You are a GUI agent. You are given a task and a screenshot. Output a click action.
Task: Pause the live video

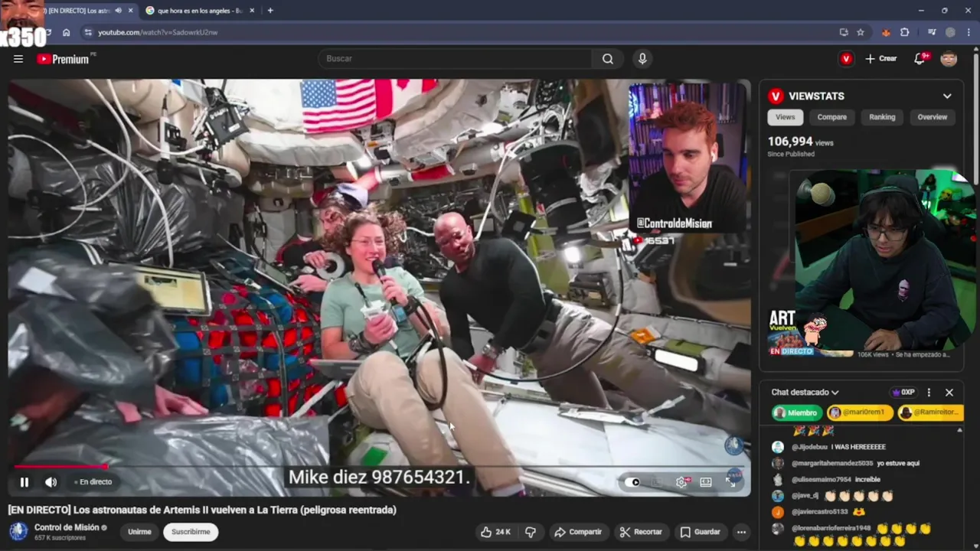tap(24, 482)
